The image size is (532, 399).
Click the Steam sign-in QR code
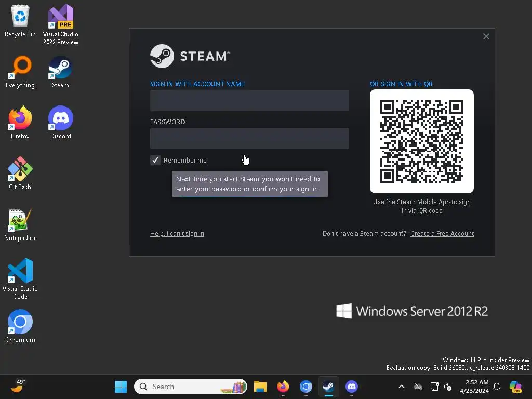422,141
